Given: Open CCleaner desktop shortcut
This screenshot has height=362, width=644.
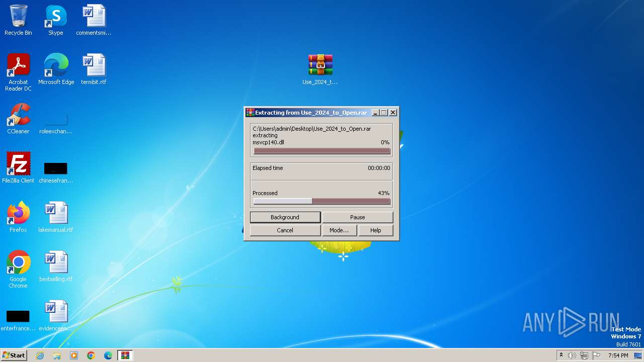Looking at the screenshot, I should [x=18, y=118].
